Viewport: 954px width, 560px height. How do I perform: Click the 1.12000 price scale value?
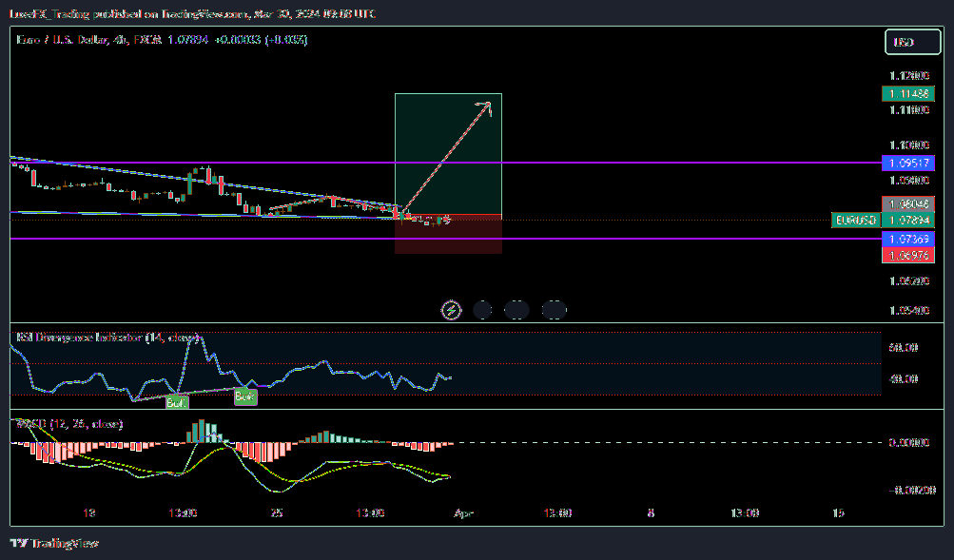[909, 76]
